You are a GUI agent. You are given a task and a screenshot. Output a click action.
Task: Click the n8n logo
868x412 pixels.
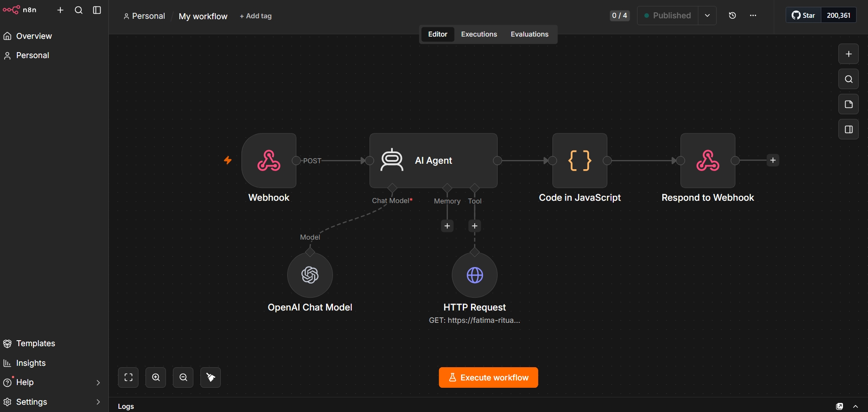pos(20,10)
